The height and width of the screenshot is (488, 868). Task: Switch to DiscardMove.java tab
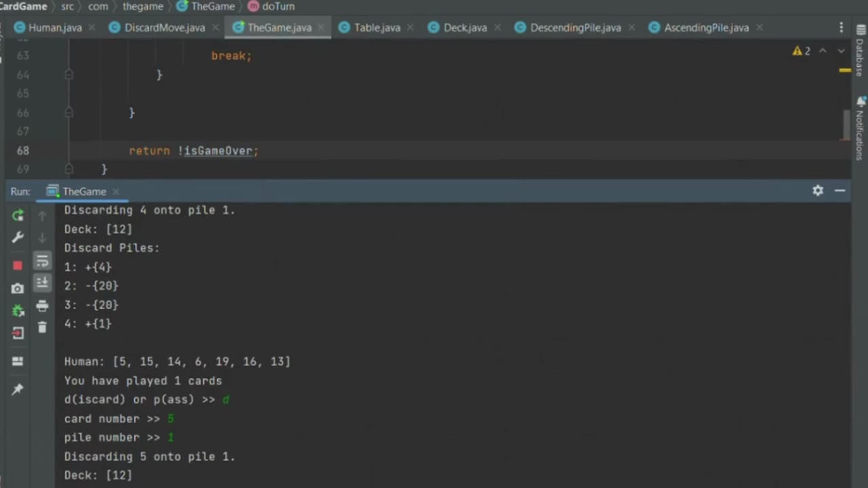[x=164, y=28]
